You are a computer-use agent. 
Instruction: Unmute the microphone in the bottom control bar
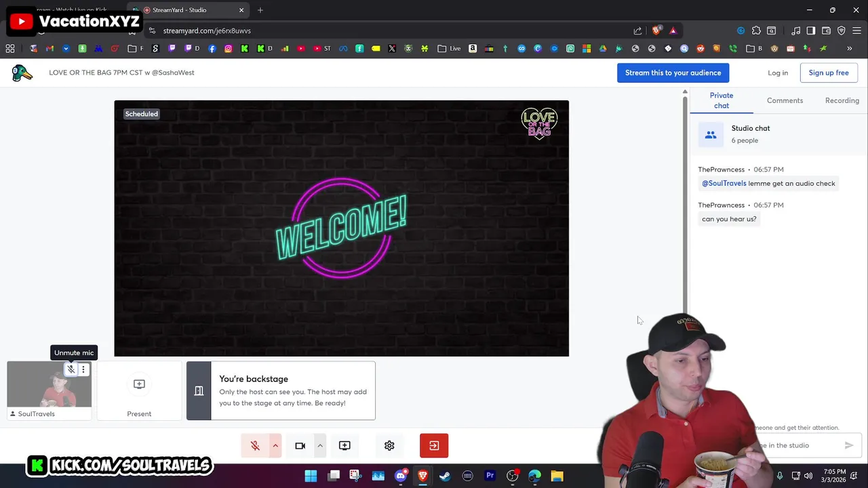pos(255,445)
